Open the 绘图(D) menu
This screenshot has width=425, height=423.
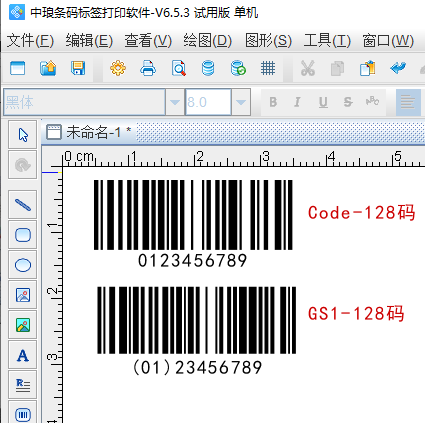point(208,41)
